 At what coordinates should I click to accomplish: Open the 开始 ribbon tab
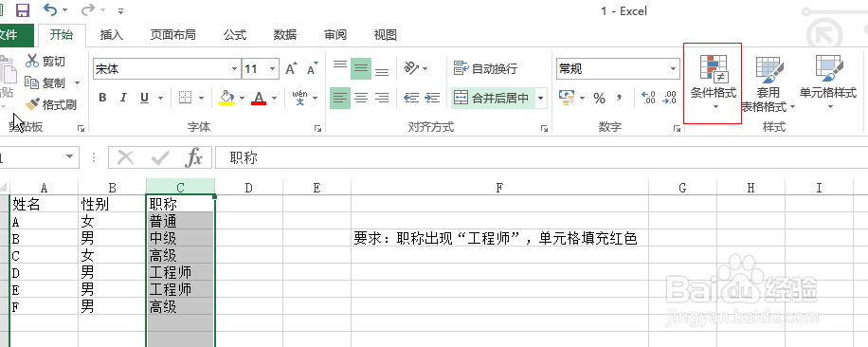point(61,35)
